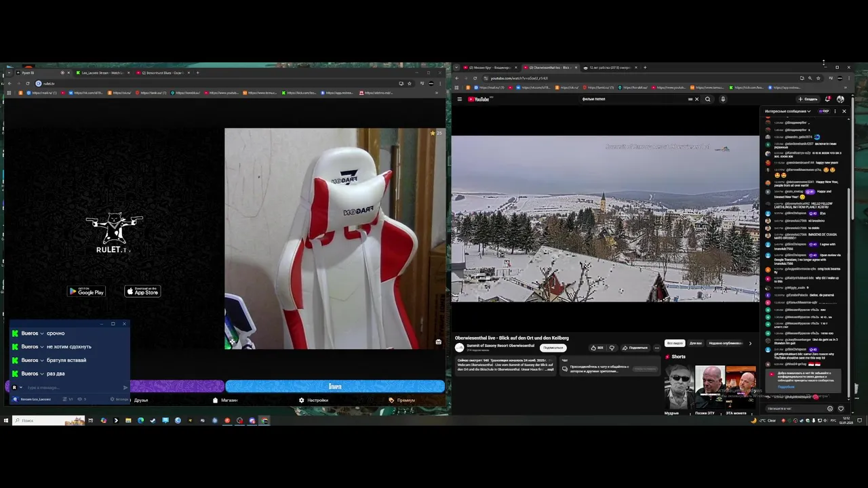
Task: Start voice search with the microphone icon
Action: coord(723,99)
